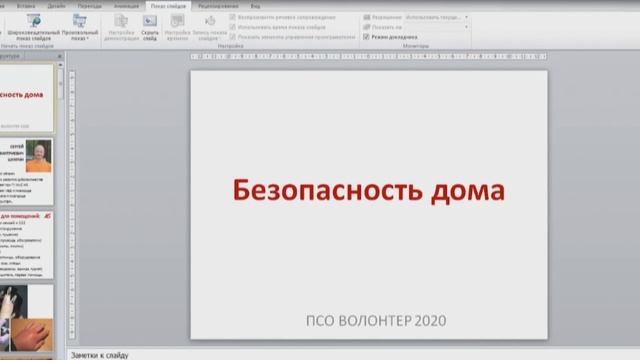The height and width of the screenshot is (360, 640).
Task: Switch to the Рецензирование ribbon tab
Action: pyautogui.click(x=218, y=6)
